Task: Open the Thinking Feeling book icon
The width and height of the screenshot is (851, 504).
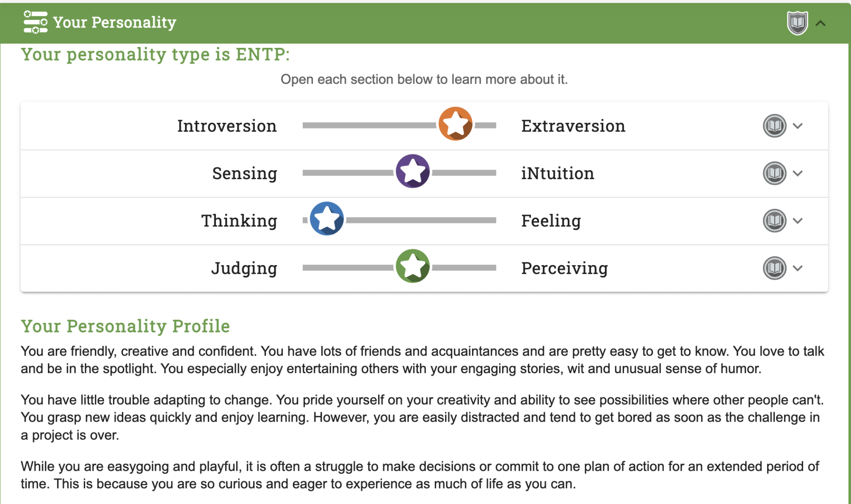Action: pyautogui.click(x=774, y=221)
